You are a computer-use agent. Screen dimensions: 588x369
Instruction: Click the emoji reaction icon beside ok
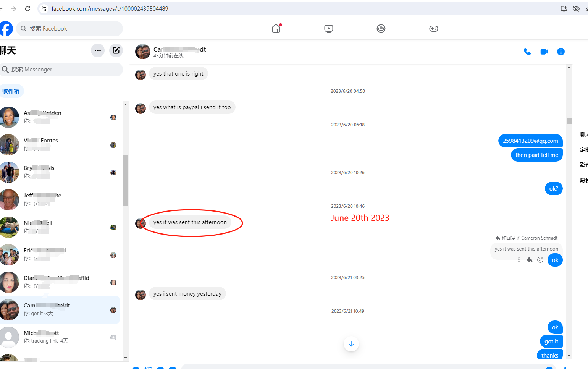coord(540,260)
